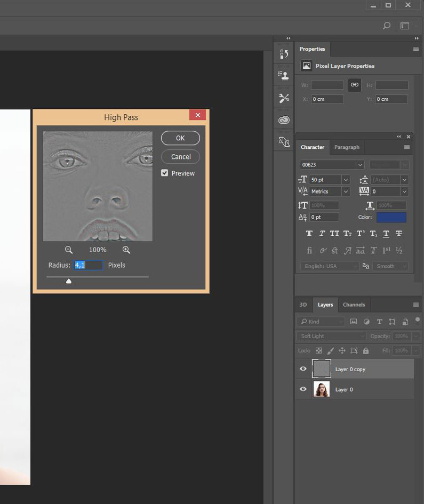The height and width of the screenshot is (504, 424).
Task: Open the font family 00623 dropdown
Action: (360, 165)
